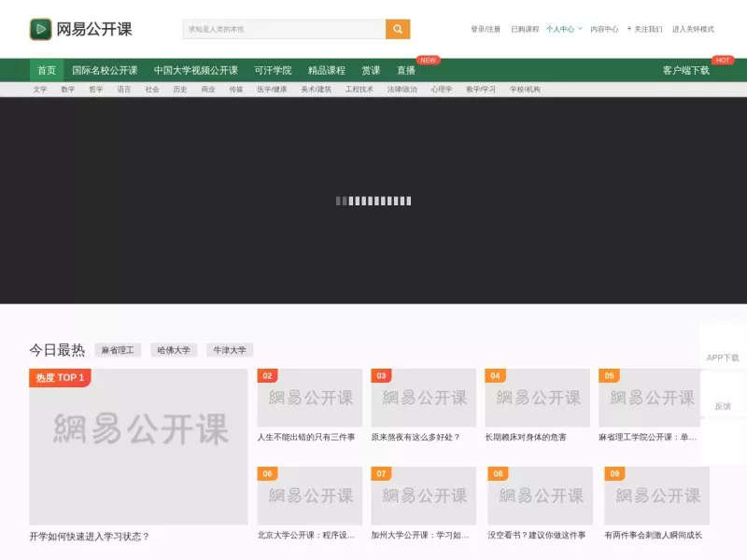Screen dimensions: 747x560
Task: Select the 哲学 category
Action: coord(96,90)
